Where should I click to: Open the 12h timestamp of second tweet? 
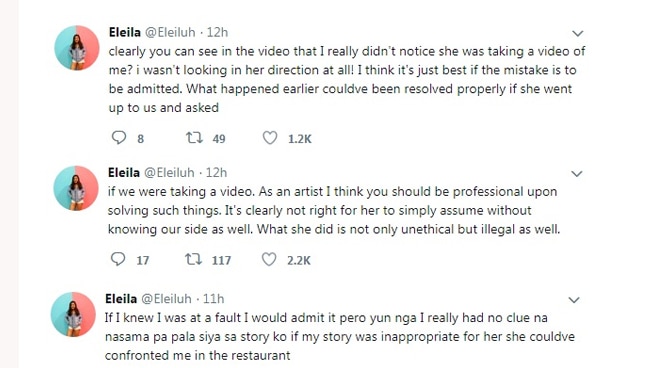click(x=216, y=173)
